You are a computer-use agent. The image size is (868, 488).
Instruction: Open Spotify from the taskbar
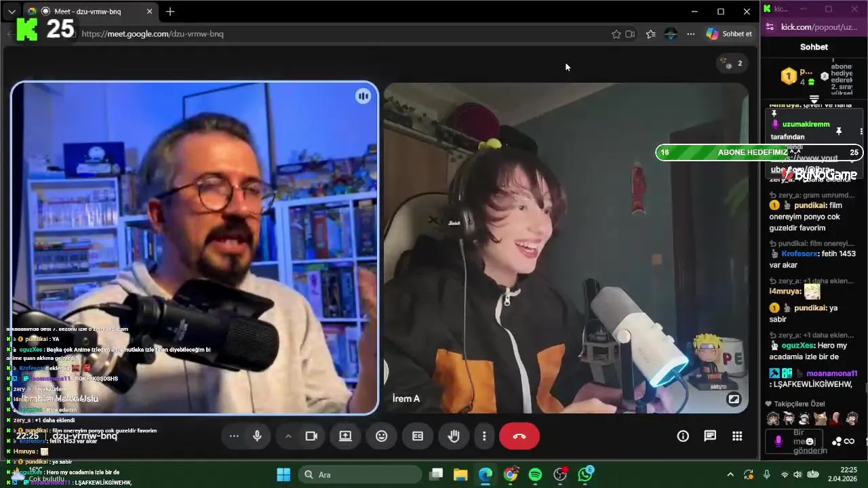pos(535,474)
